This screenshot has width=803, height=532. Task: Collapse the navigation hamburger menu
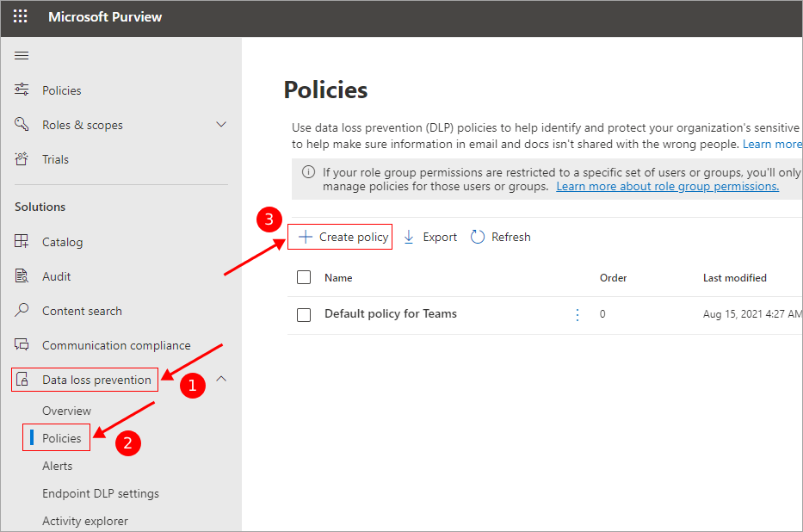22,55
